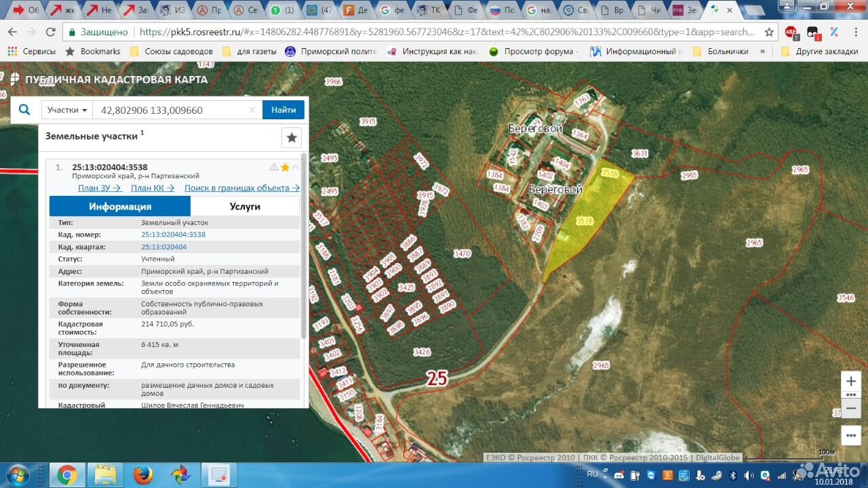Open the Участки search type dropdown

tap(67, 110)
